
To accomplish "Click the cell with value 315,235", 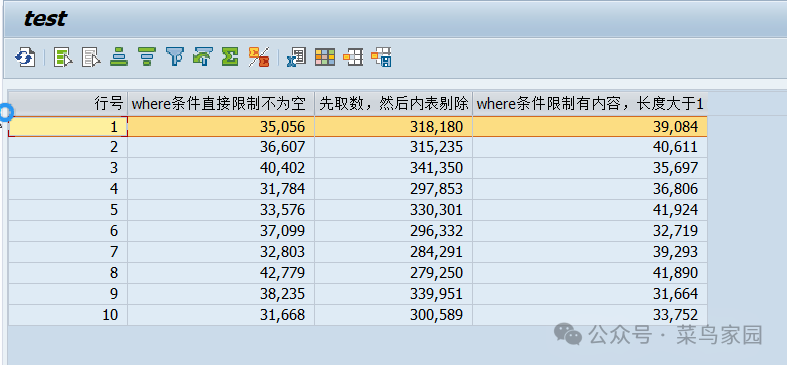I will 394,147.
